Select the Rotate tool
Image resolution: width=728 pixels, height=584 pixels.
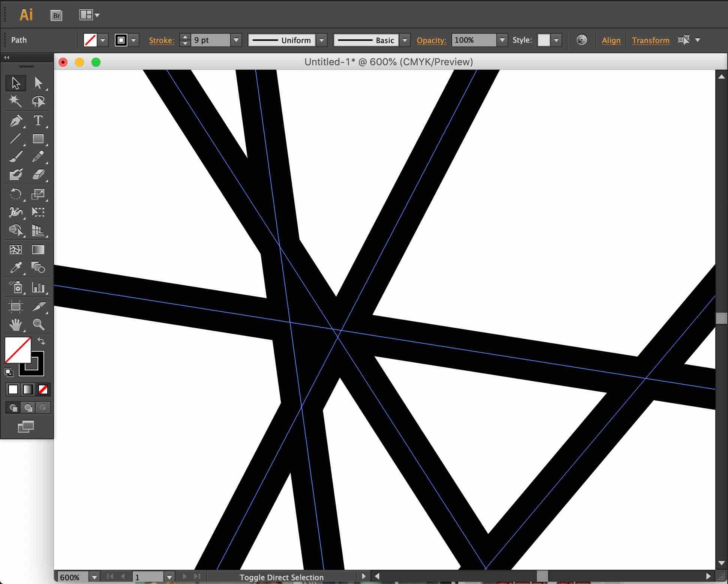click(16, 194)
